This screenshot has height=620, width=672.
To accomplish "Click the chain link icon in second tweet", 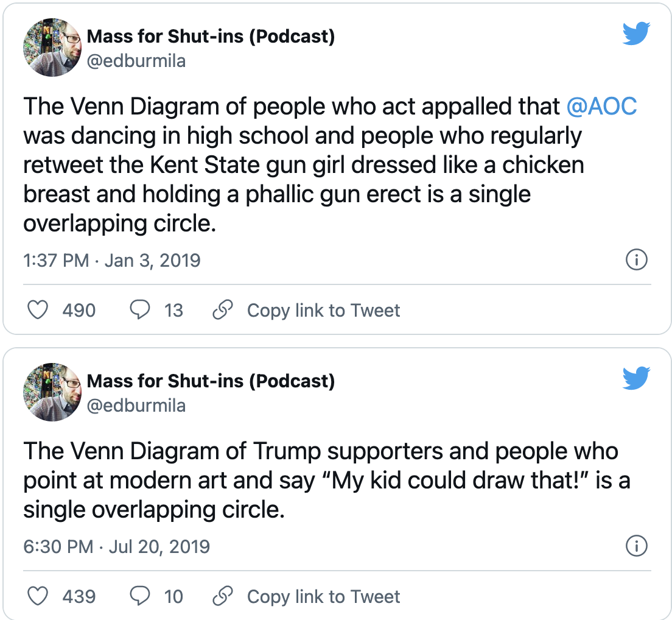I will (x=222, y=596).
